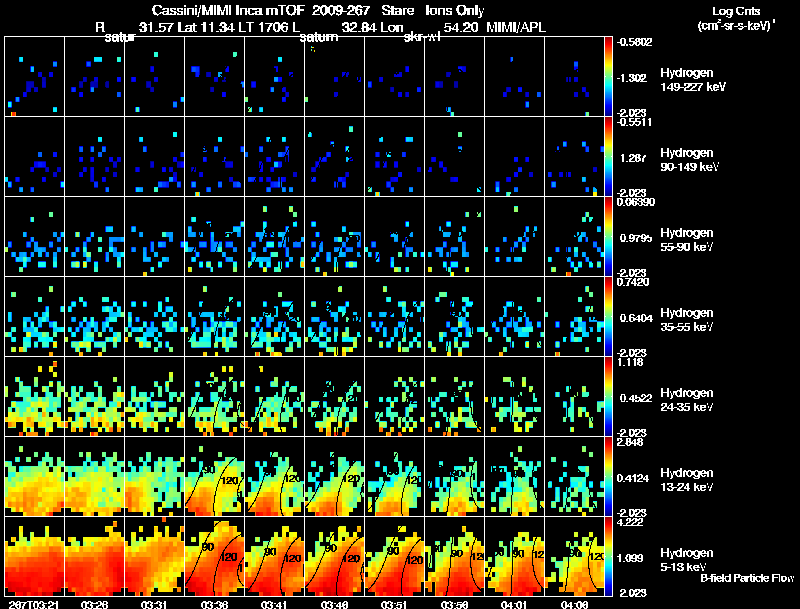
Task: Open the 5-13 keV panel at 267T03:21
Action: click(35, 556)
